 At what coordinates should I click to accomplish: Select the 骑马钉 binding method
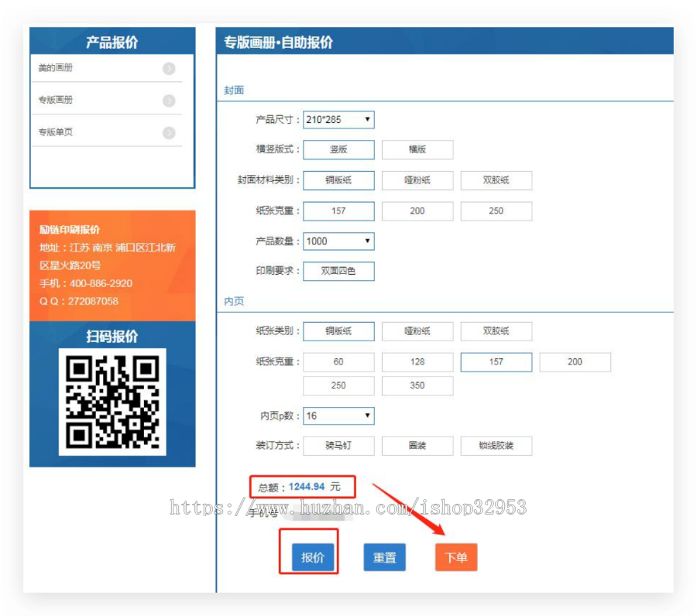(x=338, y=446)
